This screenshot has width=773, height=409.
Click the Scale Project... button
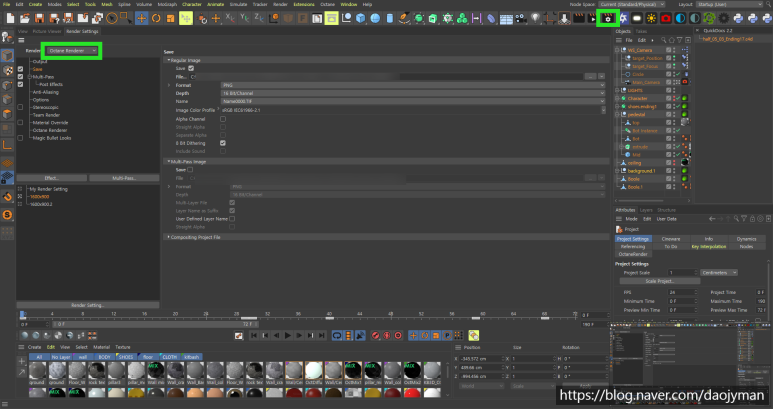[660, 281]
